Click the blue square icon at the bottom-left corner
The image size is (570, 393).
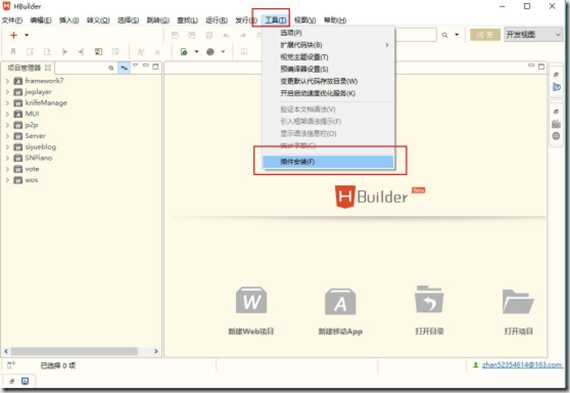[x=25, y=381]
